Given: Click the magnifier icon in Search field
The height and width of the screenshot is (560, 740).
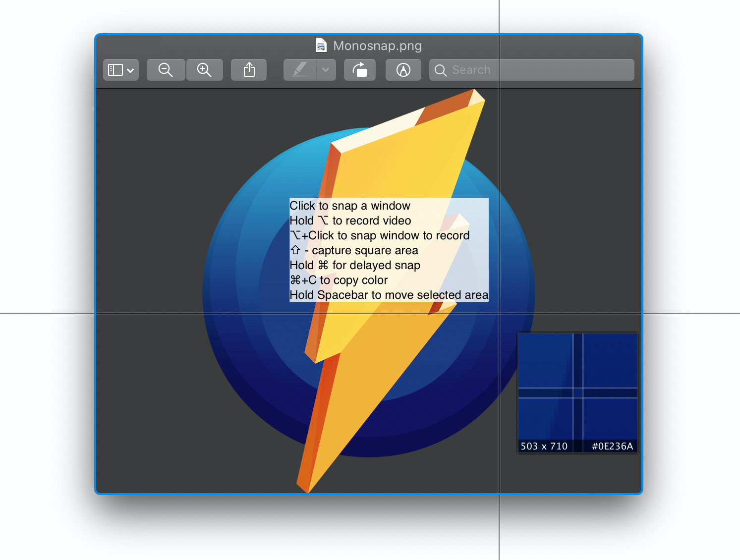Looking at the screenshot, I should coord(441,70).
